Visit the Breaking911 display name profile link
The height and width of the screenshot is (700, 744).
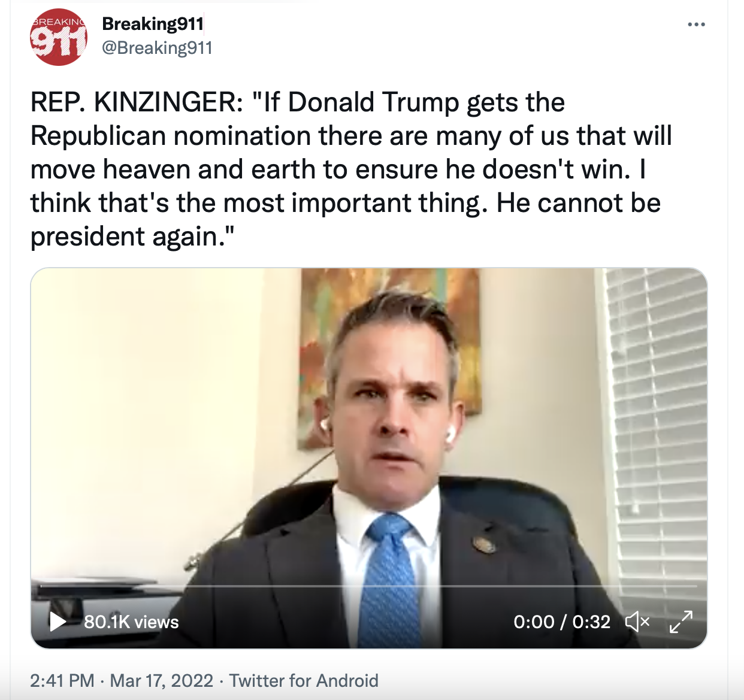153,24
